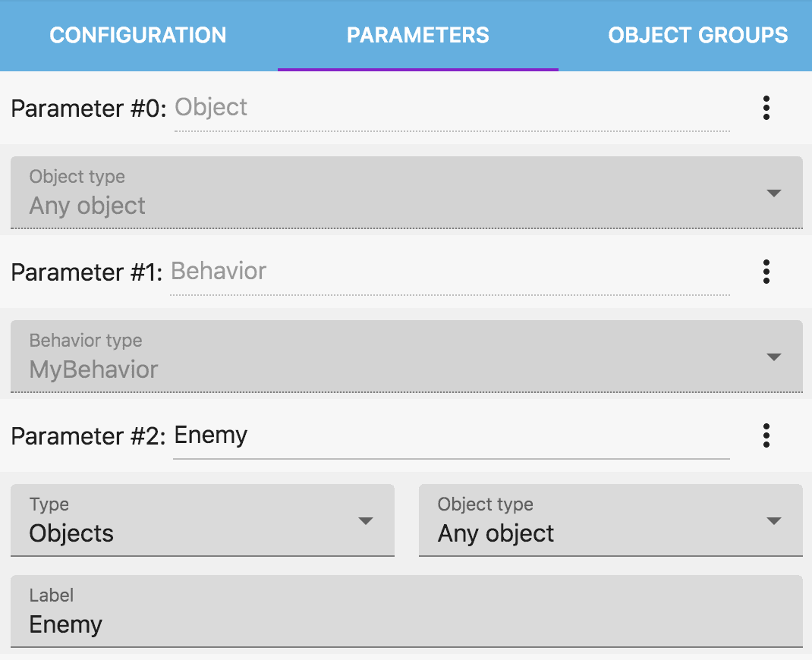
Task: Click the arrow on the Behavior type field
Action: tap(774, 357)
